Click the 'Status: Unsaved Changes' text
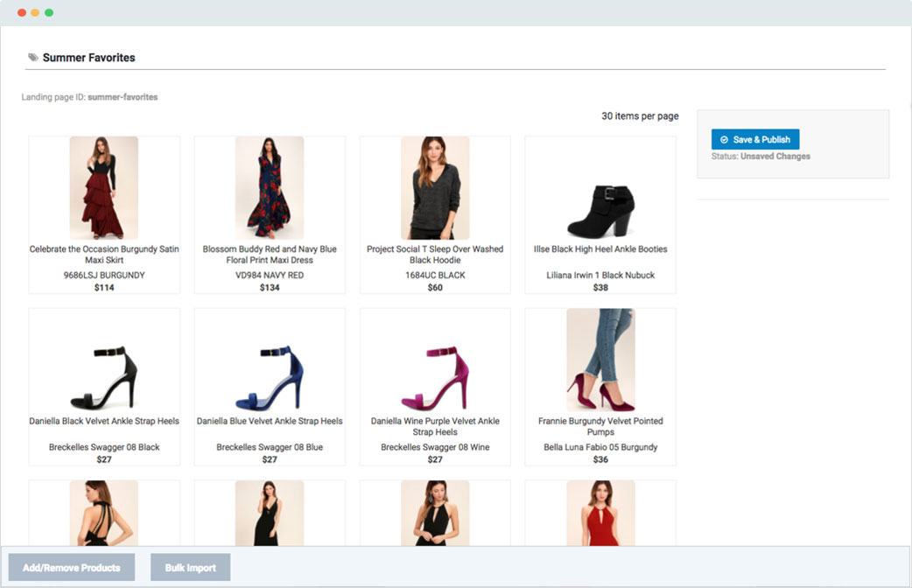This screenshot has height=588, width=912. [x=761, y=157]
